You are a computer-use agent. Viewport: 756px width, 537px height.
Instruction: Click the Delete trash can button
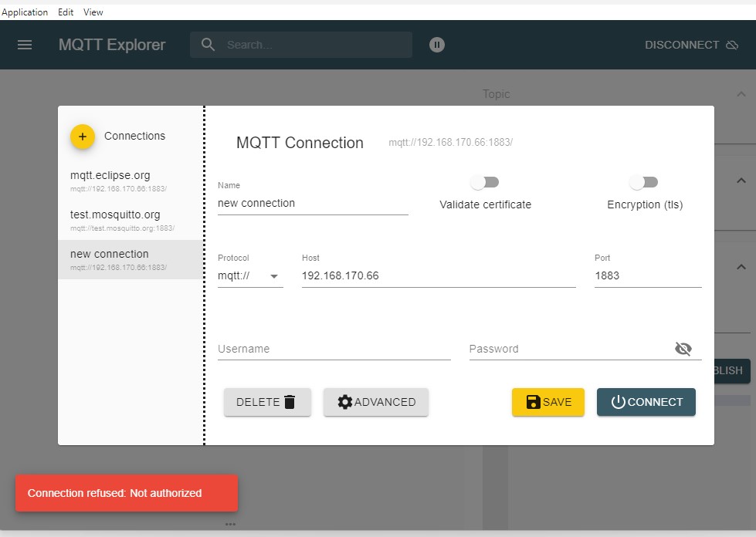tap(267, 402)
